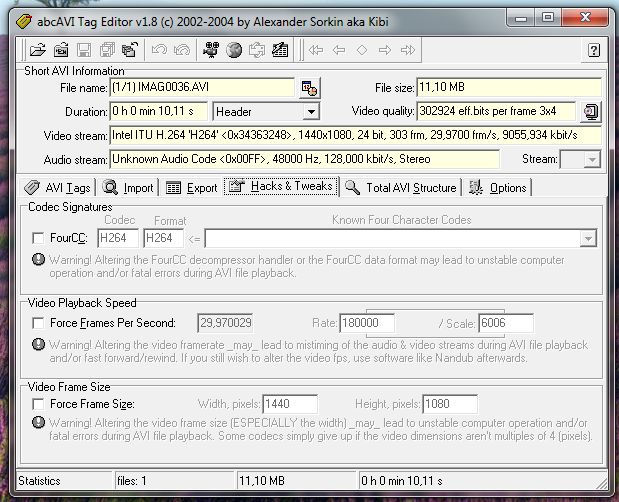The height and width of the screenshot is (502, 619).
Task: Close the abcAVI Tag Editor window
Action: pos(585,18)
